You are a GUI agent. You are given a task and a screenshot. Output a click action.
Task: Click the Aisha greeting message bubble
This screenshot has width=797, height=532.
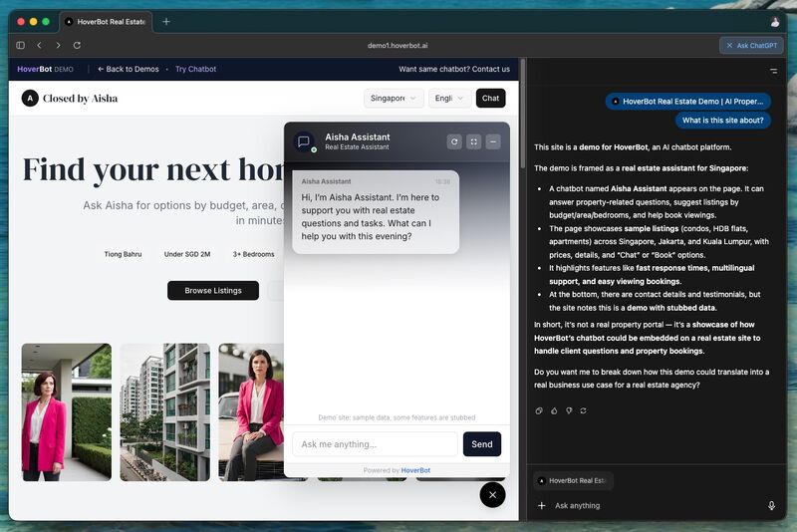pos(376,212)
